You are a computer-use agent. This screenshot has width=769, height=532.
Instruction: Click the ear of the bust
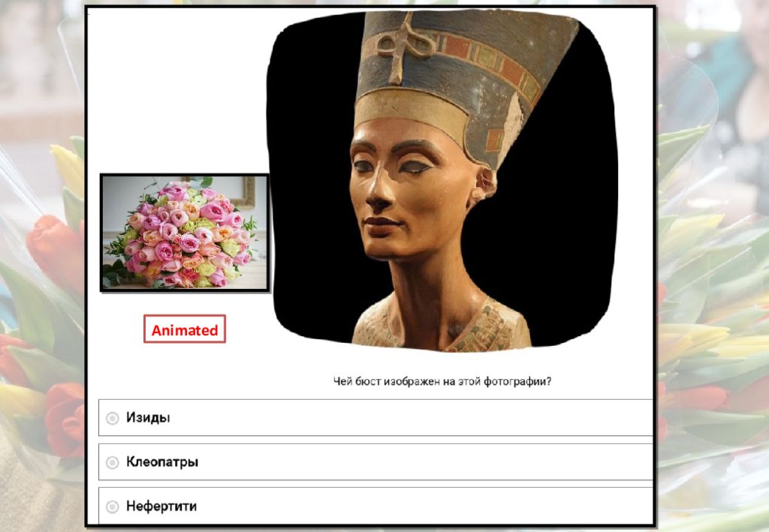point(483,185)
